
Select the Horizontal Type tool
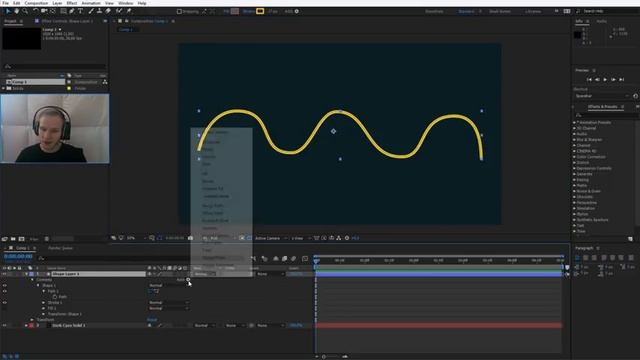click(80, 11)
